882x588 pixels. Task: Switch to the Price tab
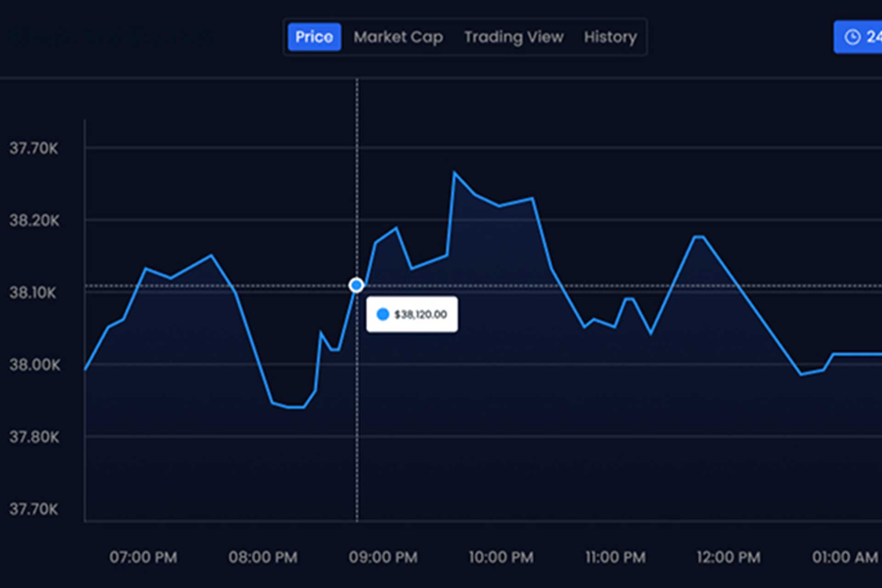314,37
